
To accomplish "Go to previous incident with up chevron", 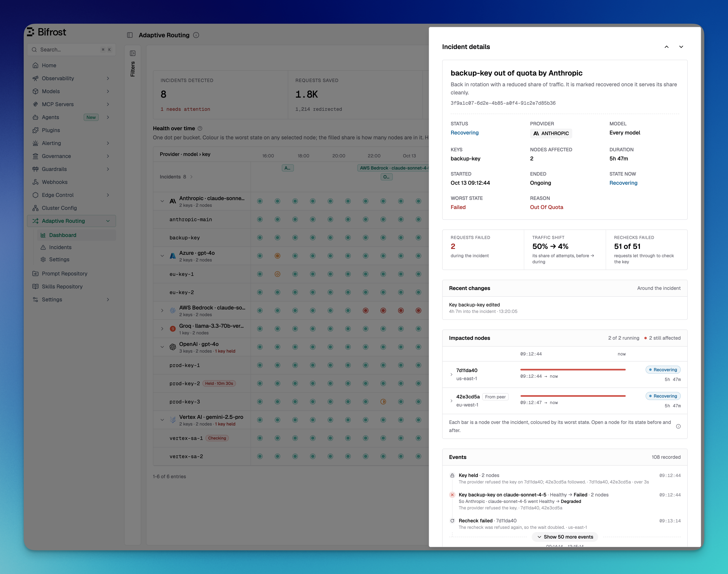I will click(666, 47).
